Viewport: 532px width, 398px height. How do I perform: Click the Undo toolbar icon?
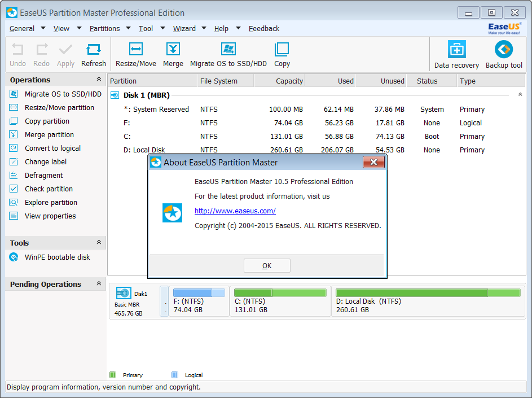(17, 50)
